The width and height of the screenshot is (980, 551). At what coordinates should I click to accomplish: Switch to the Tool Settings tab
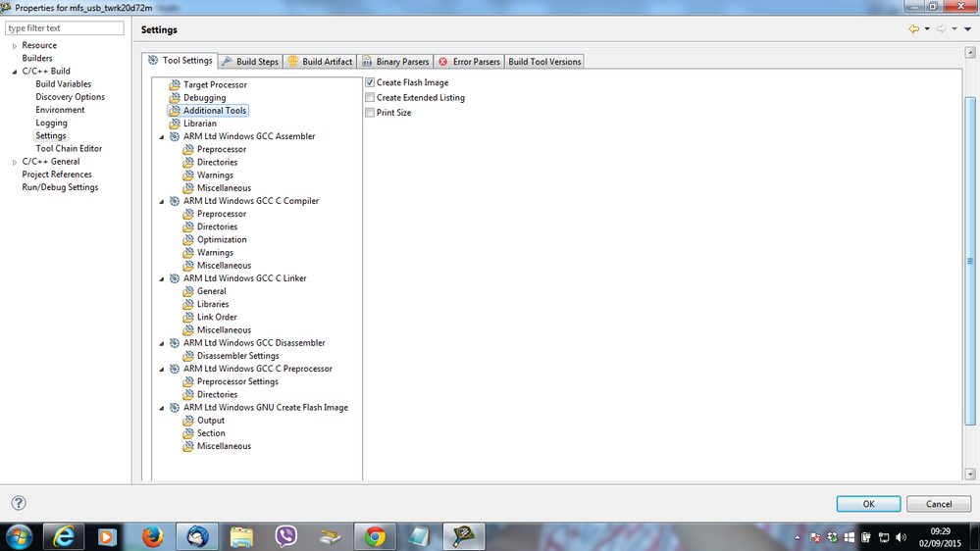[x=180, y=61]
